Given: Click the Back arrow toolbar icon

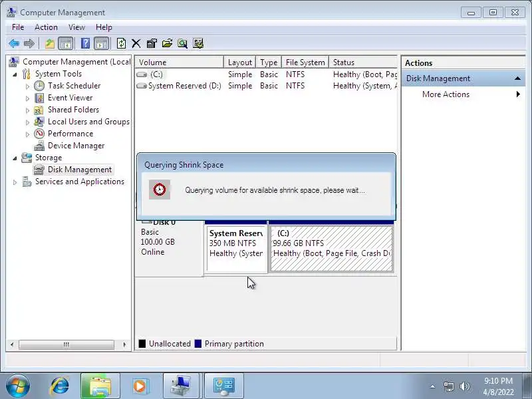Looking at the screenshot, I should [14, 43].
